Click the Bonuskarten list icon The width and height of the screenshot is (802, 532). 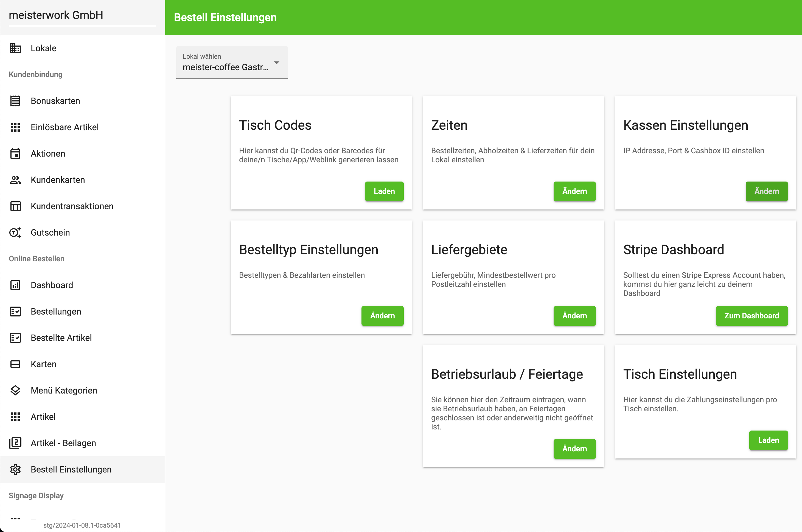tap(15, 101)
